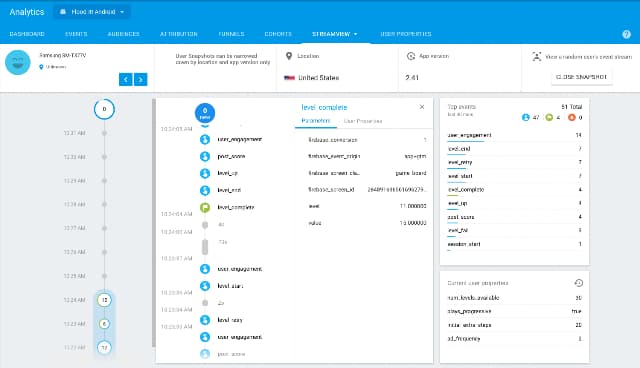Click the App version clock icon

point(411,56)
